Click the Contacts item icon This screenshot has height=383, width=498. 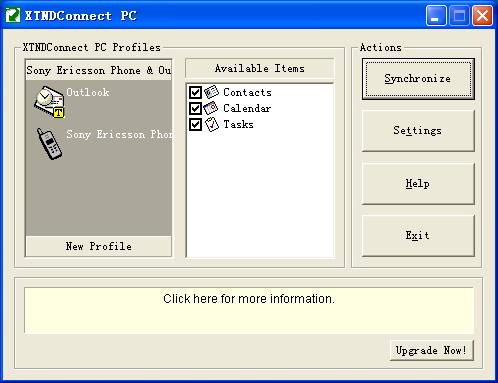211,92
